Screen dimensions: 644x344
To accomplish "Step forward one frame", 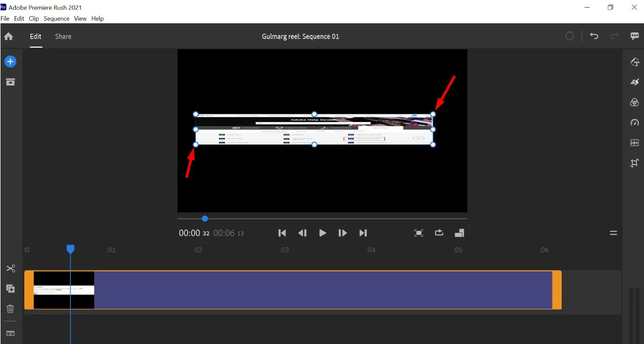I will point(343,233).
